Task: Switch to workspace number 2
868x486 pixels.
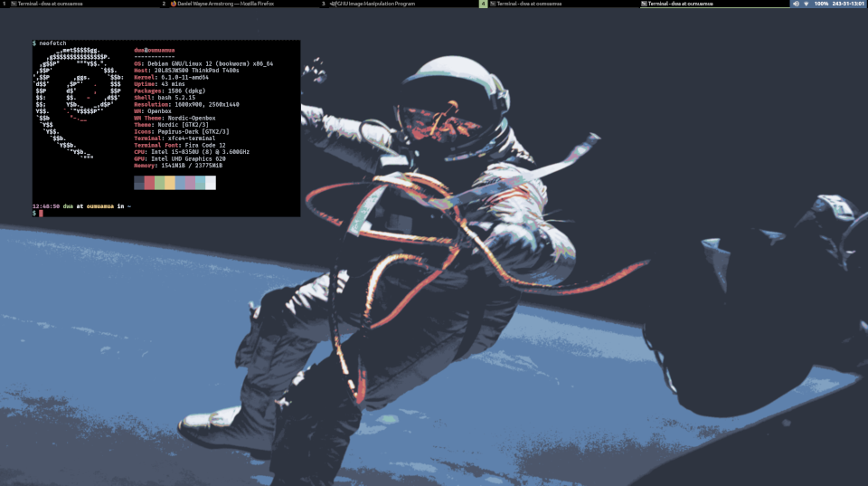Action: [164, 5]
